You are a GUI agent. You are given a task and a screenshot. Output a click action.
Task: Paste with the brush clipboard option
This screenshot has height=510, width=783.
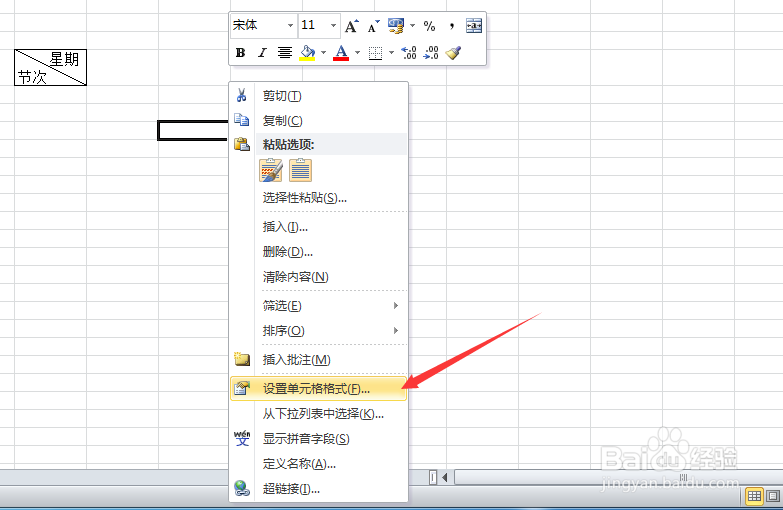[271, 170]
